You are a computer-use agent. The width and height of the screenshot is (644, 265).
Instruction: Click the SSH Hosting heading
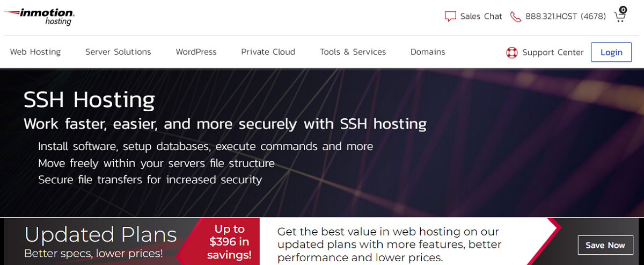89,99
